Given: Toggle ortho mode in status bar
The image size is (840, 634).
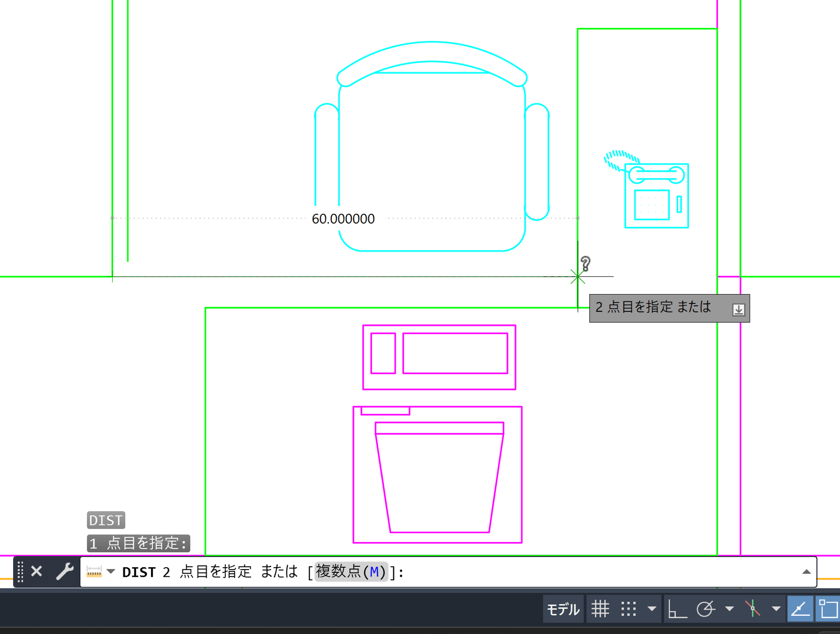Looking at the screenshot, I should point(677,609).
